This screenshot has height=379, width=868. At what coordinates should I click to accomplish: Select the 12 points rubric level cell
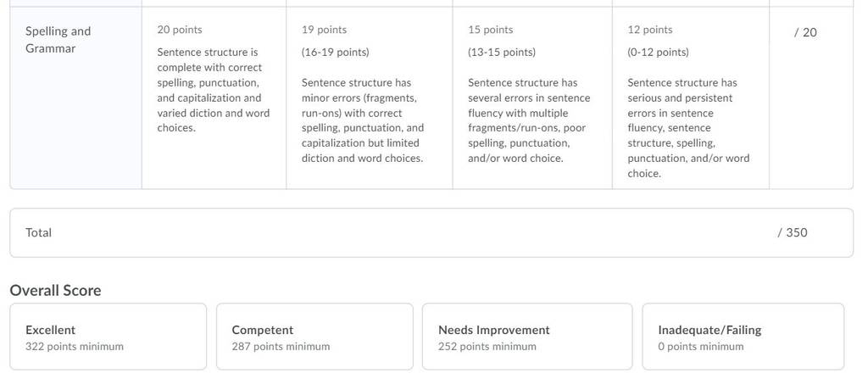[690, 98]
